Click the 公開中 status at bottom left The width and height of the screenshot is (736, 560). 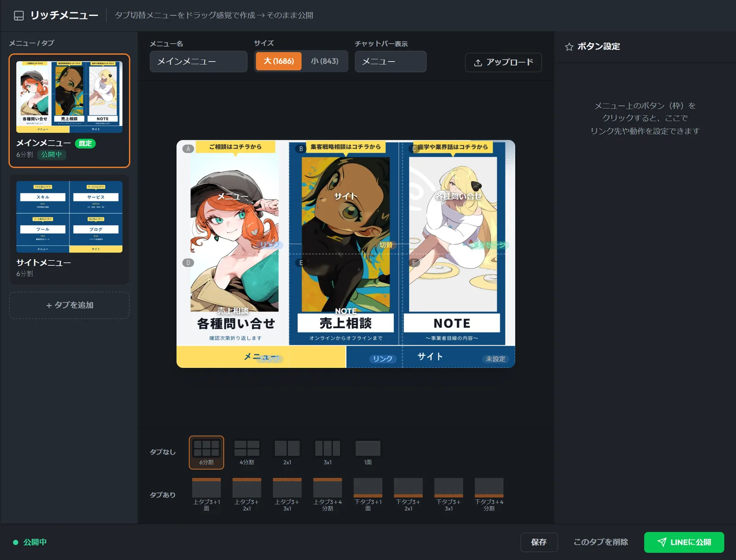point(30,542)
